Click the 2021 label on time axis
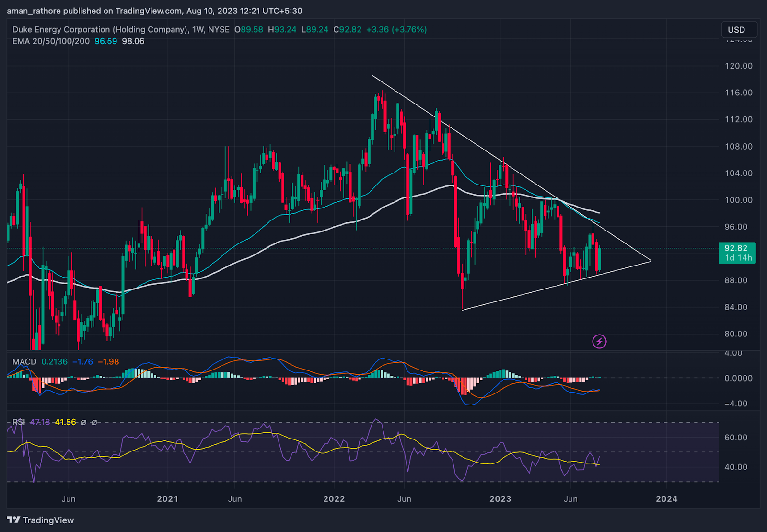This screenshot has width=767, height=532. click(x=168, y=499)
